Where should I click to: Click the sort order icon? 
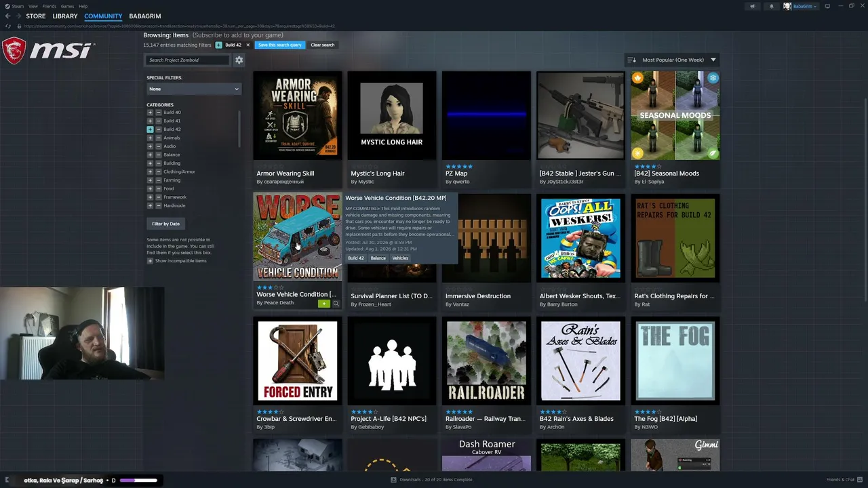click(631, 60)
